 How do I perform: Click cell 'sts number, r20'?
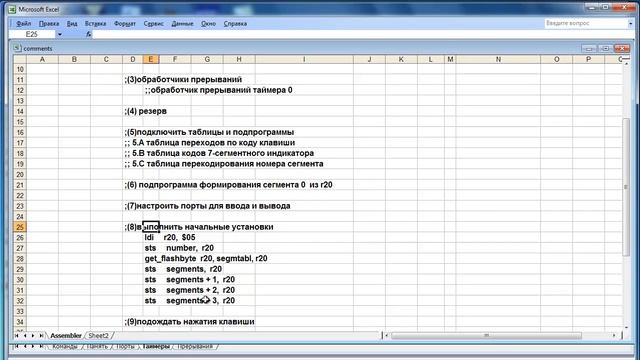coord(179,248)
